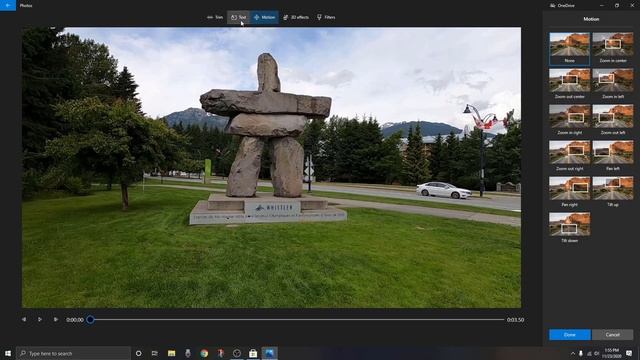This screenshot has width=640, height=360.
Task: Open the Trim tool
Action: [x=215, y=17]
